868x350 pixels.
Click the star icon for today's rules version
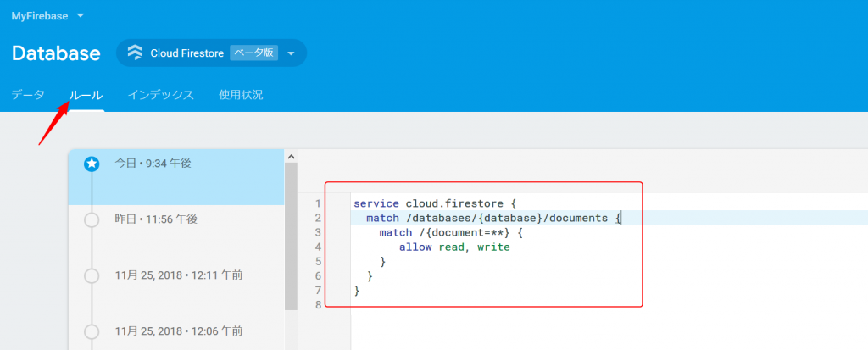pyautogui.click(x=92, y=164)
